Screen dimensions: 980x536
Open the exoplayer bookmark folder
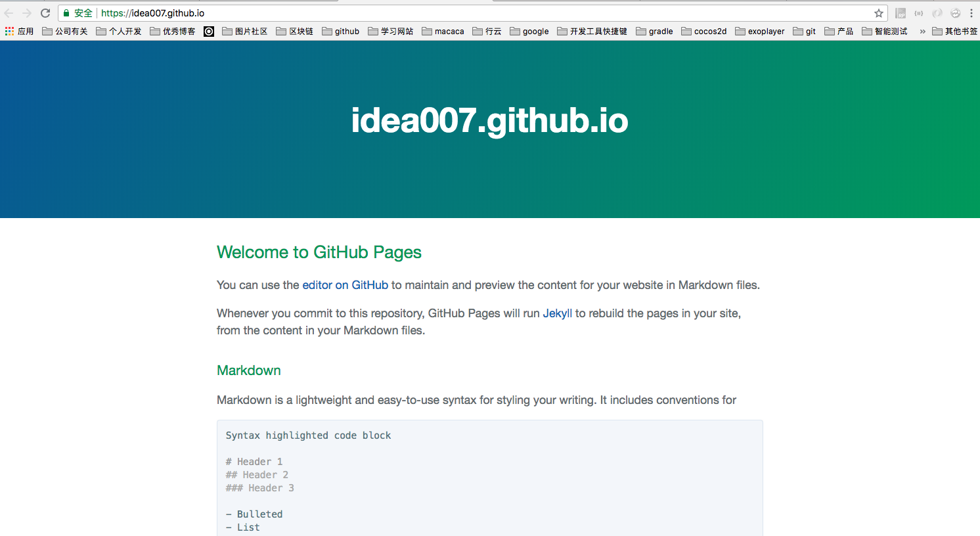pyautogui.click(x=760, y=31)
